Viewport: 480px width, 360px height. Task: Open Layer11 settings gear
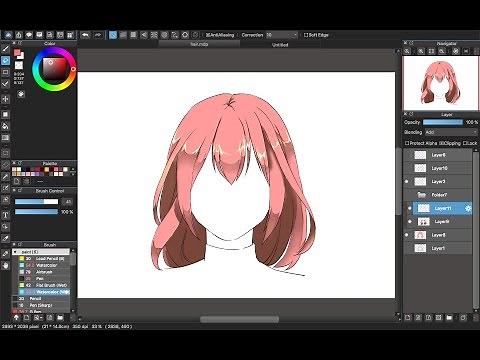point(468,208)
